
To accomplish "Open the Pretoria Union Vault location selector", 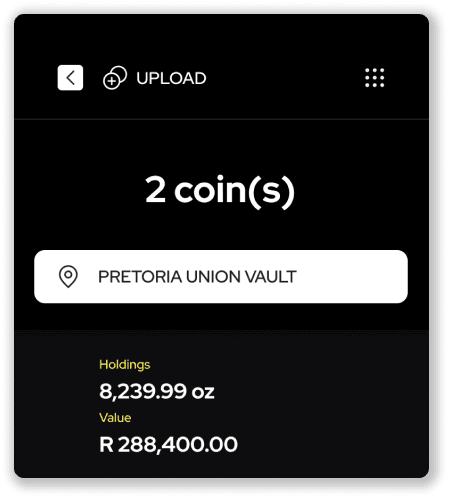I will tap(221, 276).
